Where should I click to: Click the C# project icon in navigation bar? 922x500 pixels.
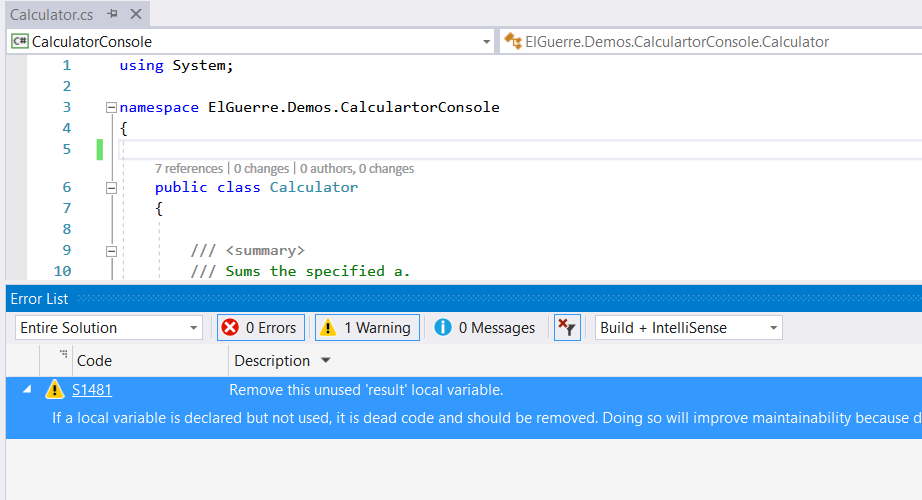point(20,42)
